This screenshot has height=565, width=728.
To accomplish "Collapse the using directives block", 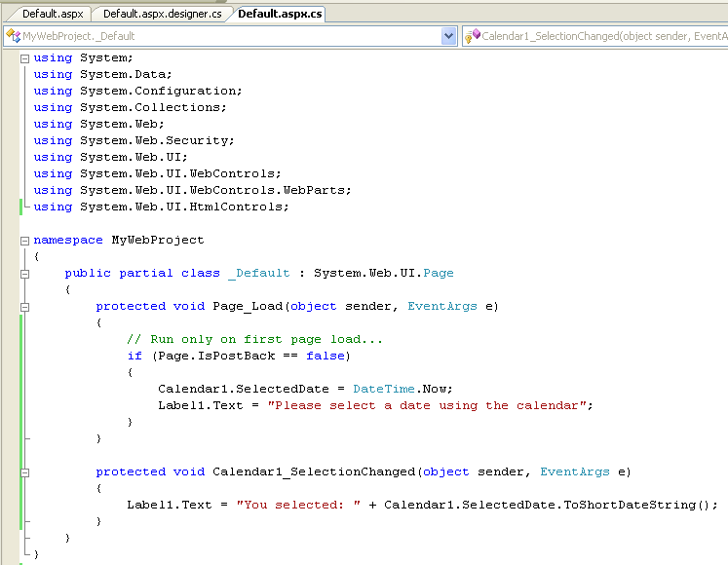I will (24, 58).
